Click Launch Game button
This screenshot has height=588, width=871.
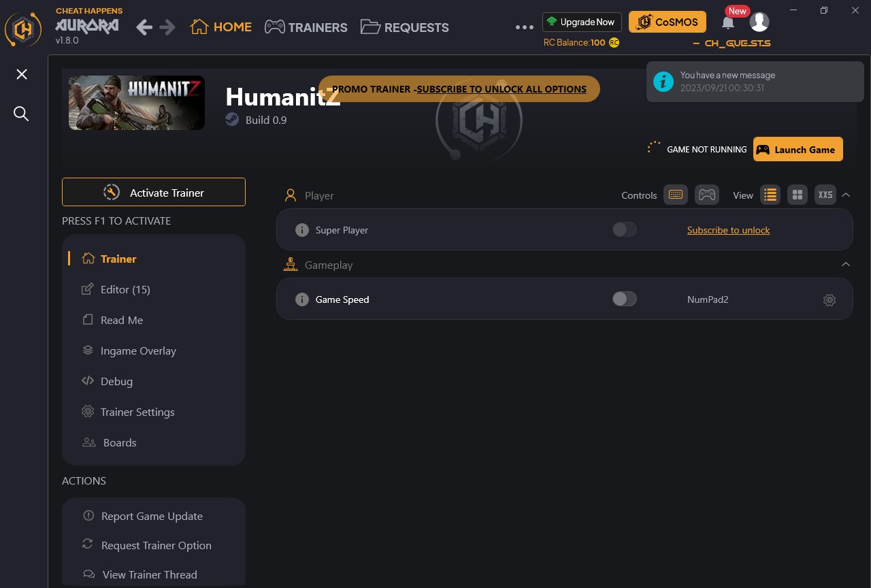(798, 149)
